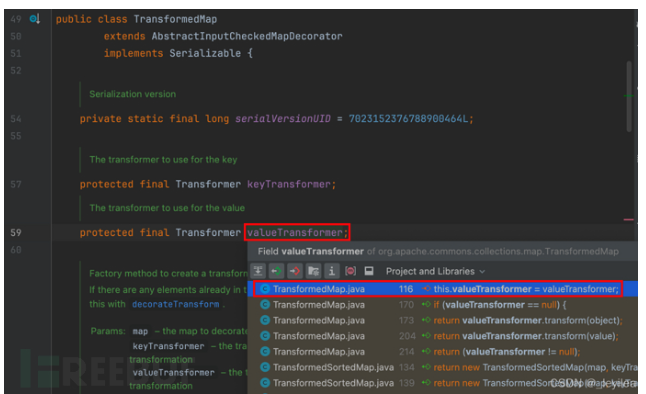Click the Transformer type on line 57
The image size is (646, 394).
coord(208,184)
